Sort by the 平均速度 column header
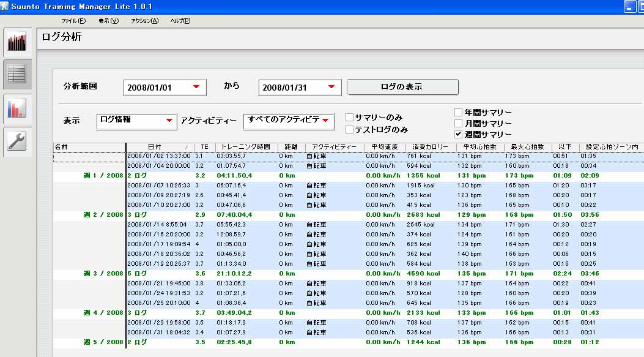The image size is (644, 357). pos(385,147)
